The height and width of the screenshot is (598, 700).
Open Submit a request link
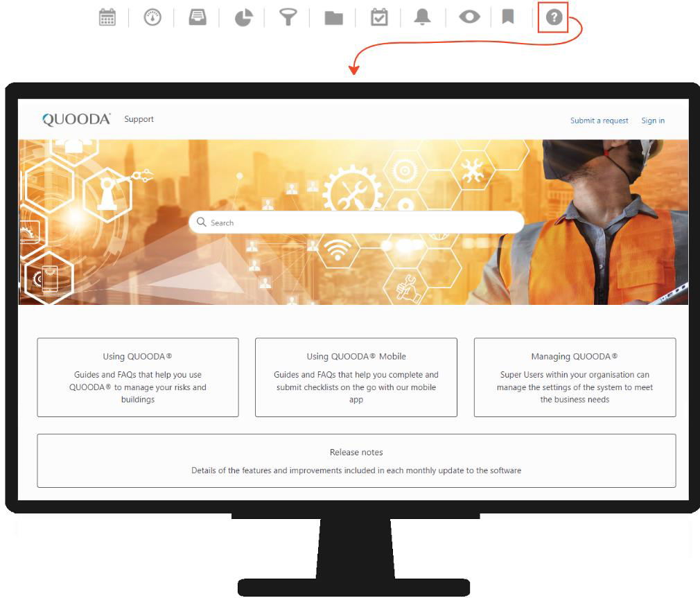pos(599,121)
